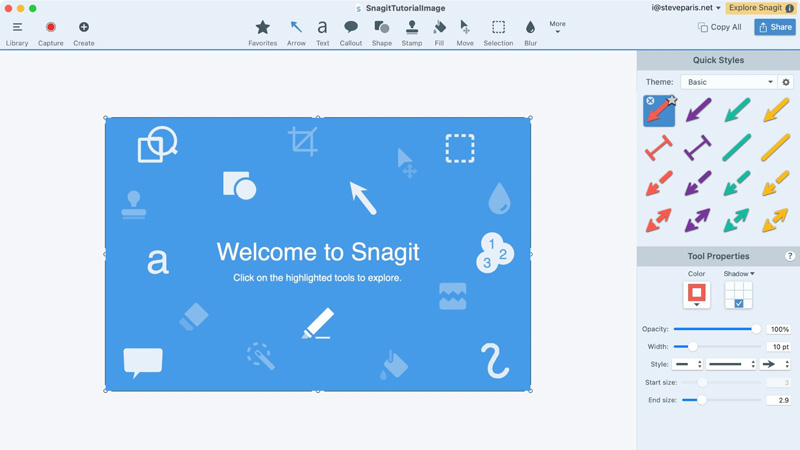Screen dimensions: 800x450
Task: Activate the Stamp tool
Action: [412, 34]
